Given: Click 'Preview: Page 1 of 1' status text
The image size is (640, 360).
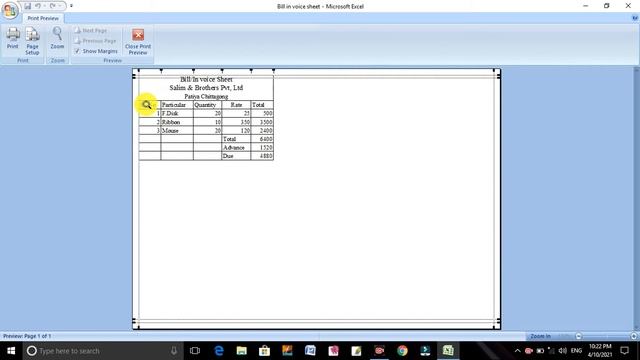Looking at the screenshot, I should [x=27, y=336].
